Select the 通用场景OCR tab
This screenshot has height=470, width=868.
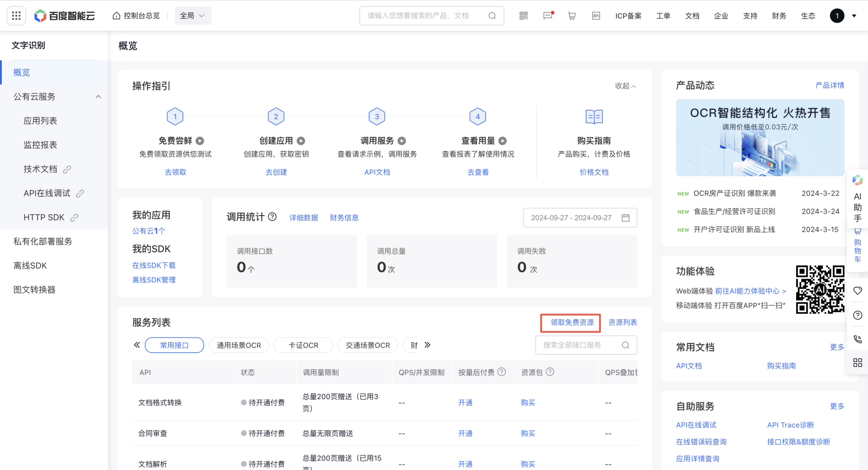pos(239,345)
